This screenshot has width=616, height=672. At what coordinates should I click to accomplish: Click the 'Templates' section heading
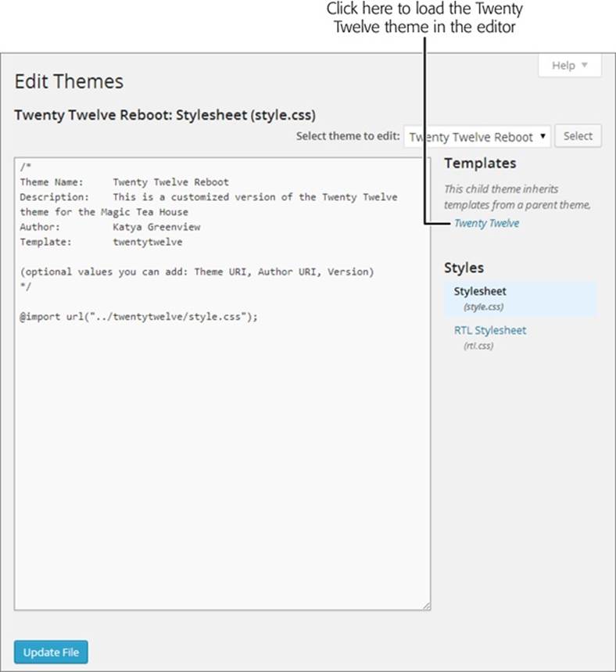coord(480,164)
